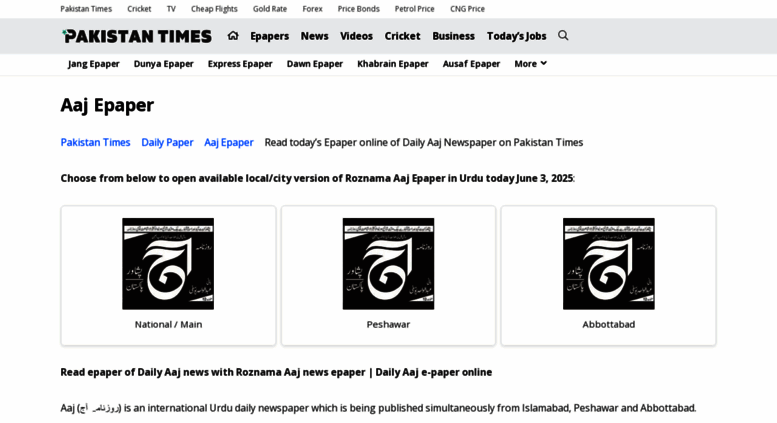Open the Abbottabad Aaj epaper thumbnail
This screenshot has height=423, width=777.
point(608,264)
